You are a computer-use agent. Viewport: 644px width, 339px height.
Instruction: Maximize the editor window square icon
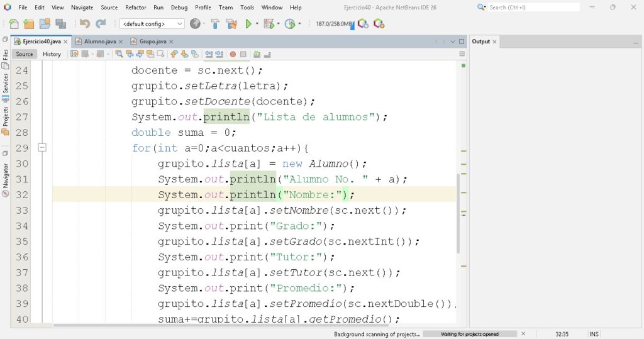(462, 42)
